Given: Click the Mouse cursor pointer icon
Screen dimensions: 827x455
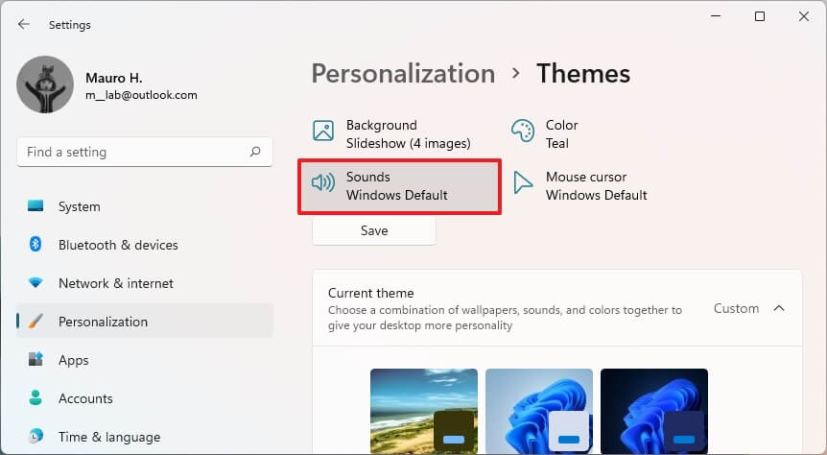Looking at the screenshot, I should click(x=523, y=182).
